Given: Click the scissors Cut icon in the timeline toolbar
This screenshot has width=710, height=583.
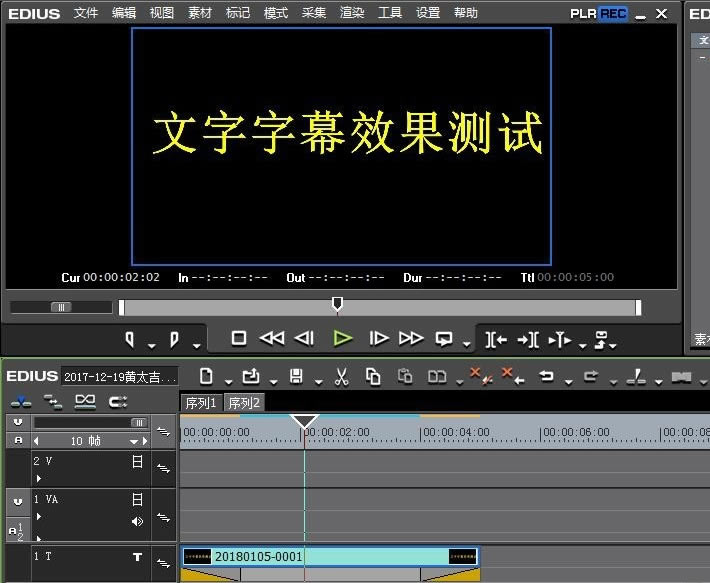Looking at the screenshot, I should [341, 377].
